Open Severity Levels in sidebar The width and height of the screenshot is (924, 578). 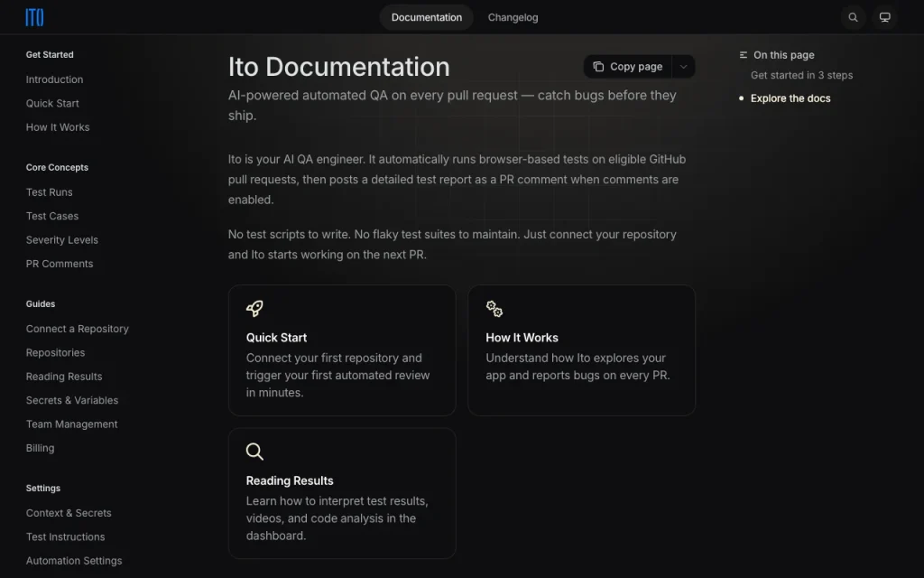pos(62,240)
